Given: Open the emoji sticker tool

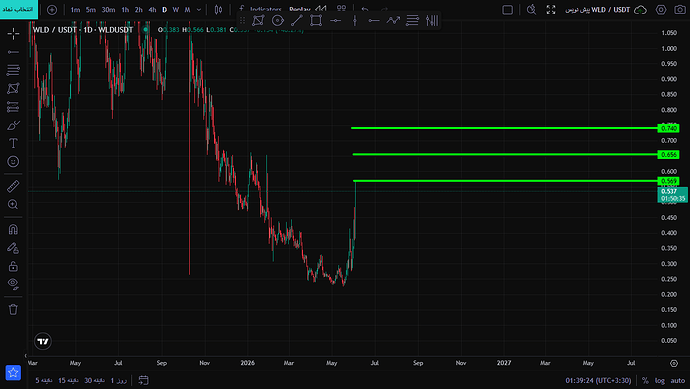Looking at the screenshot, I should coord(13,161).
